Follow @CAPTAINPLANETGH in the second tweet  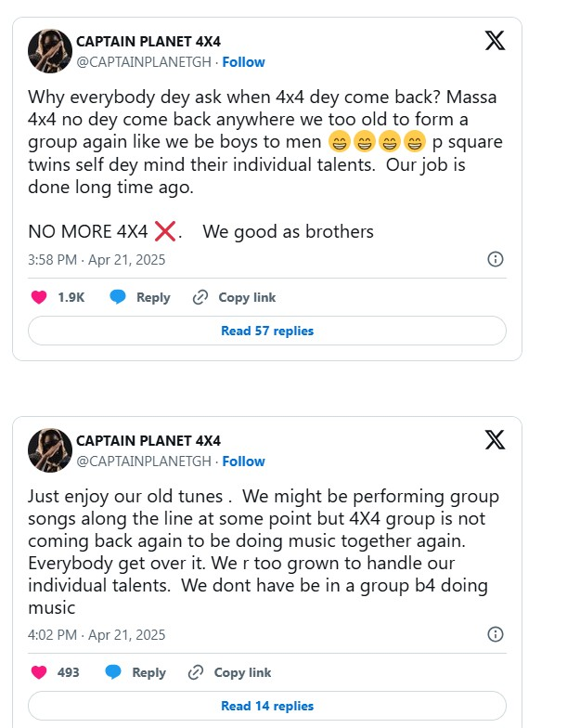click(x=243, y=461)
